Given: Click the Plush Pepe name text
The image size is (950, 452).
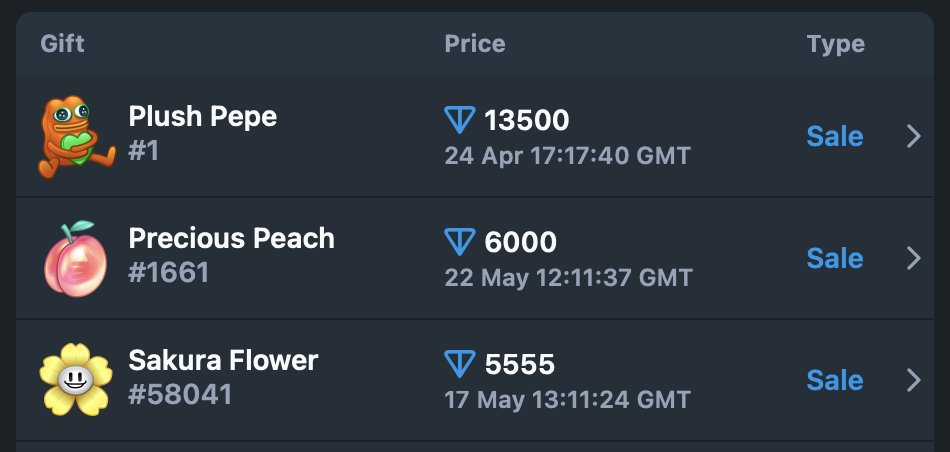Looking at the screenshot, I should 203,116.
